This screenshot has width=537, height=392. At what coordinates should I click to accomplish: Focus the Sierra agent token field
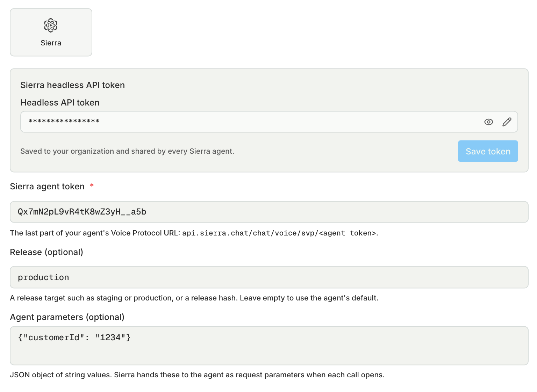(269, 212)
